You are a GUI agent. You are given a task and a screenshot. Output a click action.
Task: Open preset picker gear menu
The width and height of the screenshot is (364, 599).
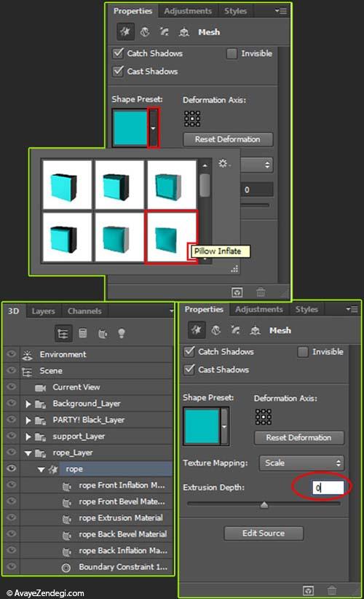tap(224, 164)
